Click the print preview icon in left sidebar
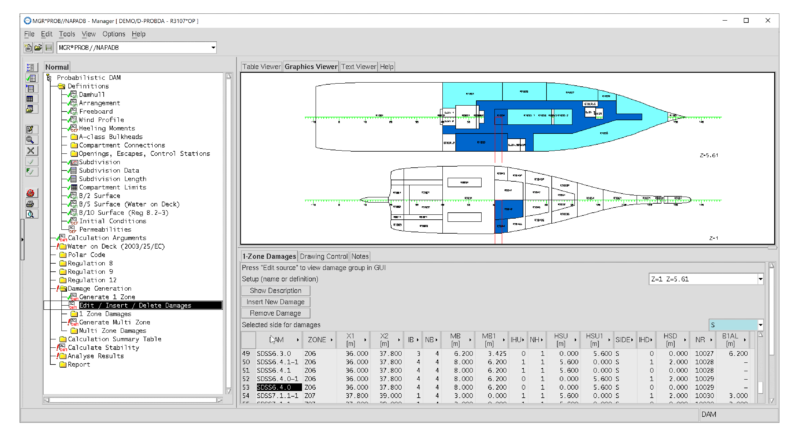The height and width of the screenshot is (442, 800). (31, 214)
